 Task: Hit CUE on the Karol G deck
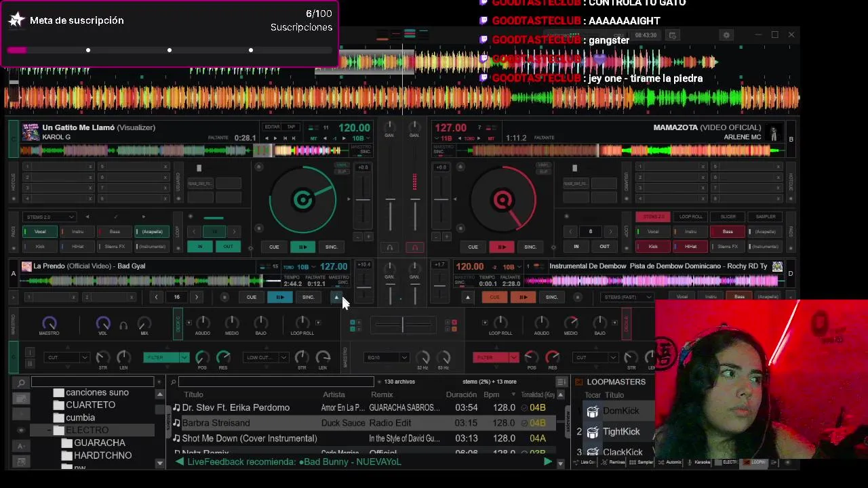click(274, 247)
